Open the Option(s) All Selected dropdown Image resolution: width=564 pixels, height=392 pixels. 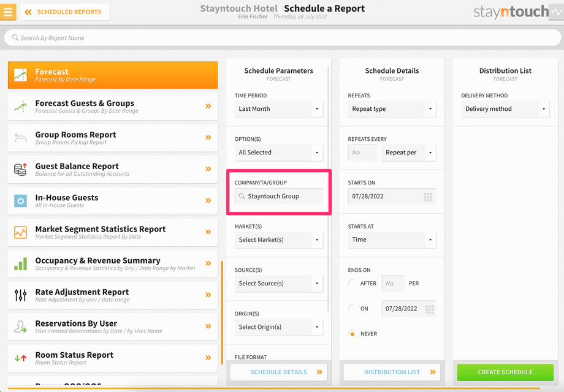coord(279,153)
